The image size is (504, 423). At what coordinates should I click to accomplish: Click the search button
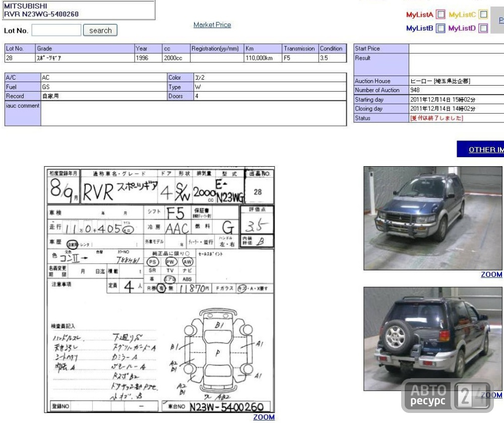click(x=100, y=30)
